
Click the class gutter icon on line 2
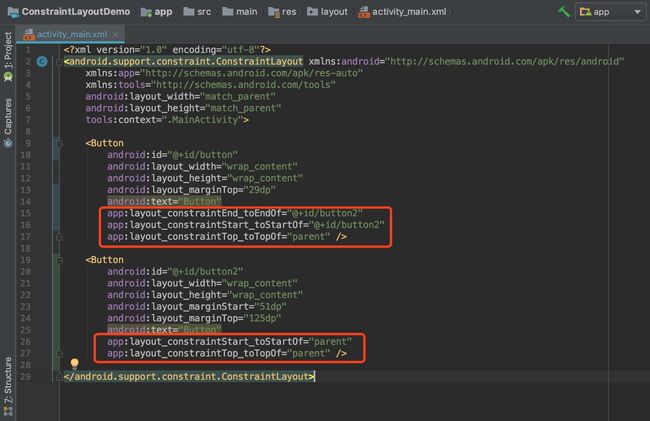pos(42,62)
